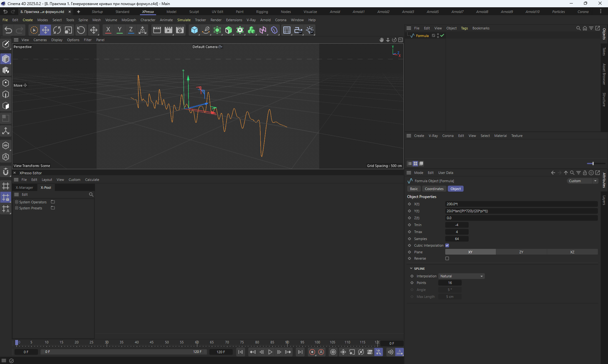Click the Record Active Objects icon

pos(312,352)
